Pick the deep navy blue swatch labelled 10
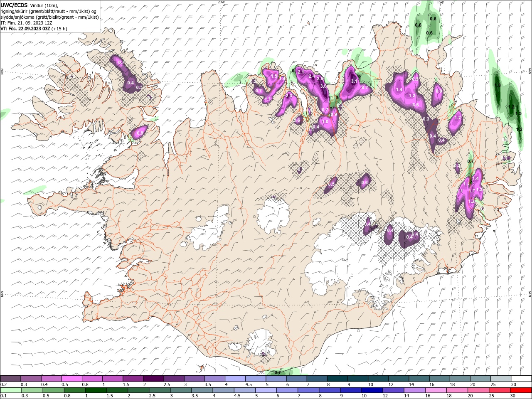Viewport: 532px width, 399px height. coord(372,390)
